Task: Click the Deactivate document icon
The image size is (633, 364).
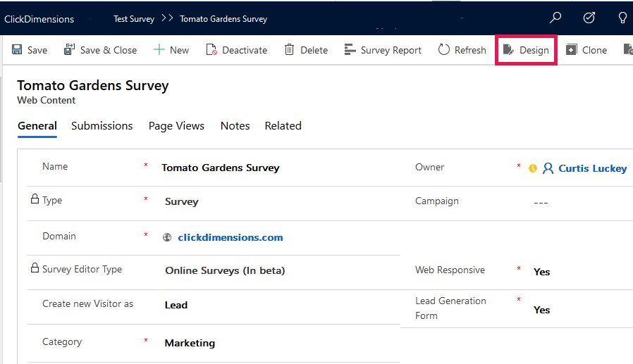Action: point(211,49)
